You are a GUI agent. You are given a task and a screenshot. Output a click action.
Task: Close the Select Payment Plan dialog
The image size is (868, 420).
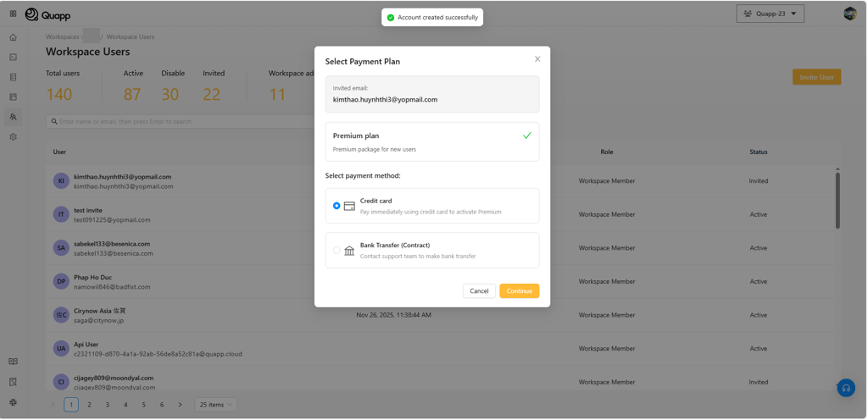(x=537, y=58)
